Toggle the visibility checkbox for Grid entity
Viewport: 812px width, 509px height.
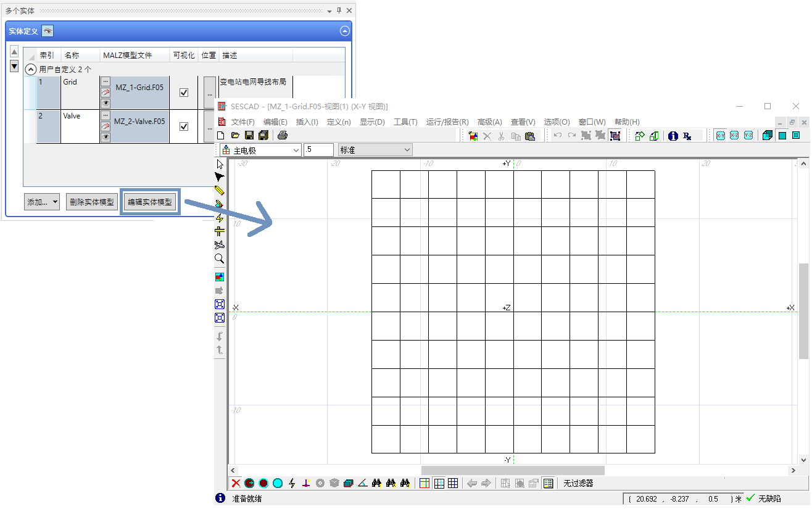coord(183,93)
